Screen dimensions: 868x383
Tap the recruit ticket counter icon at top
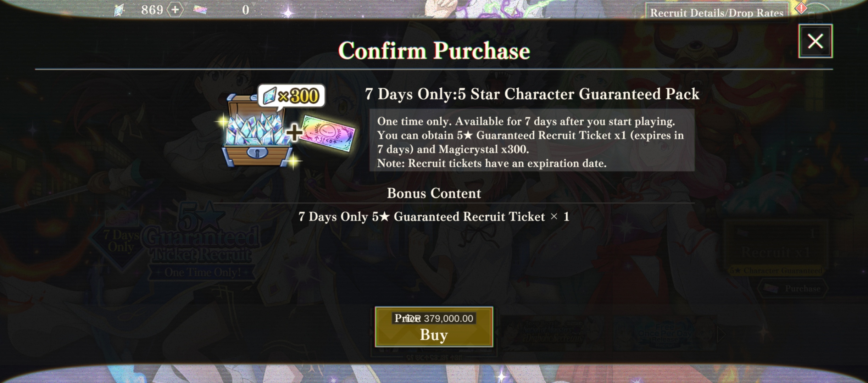[x=201, y=10]
